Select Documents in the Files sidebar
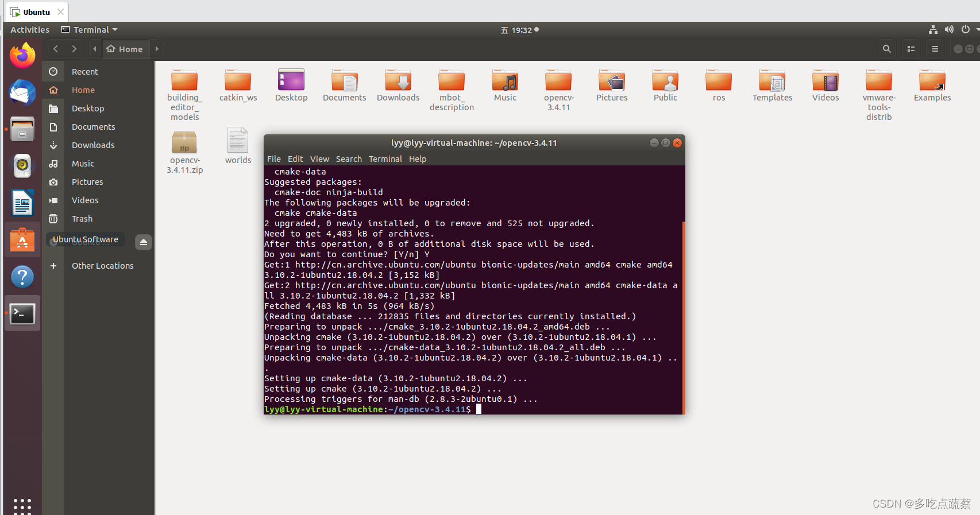This screenshot has width=980, height=515. 98,126
